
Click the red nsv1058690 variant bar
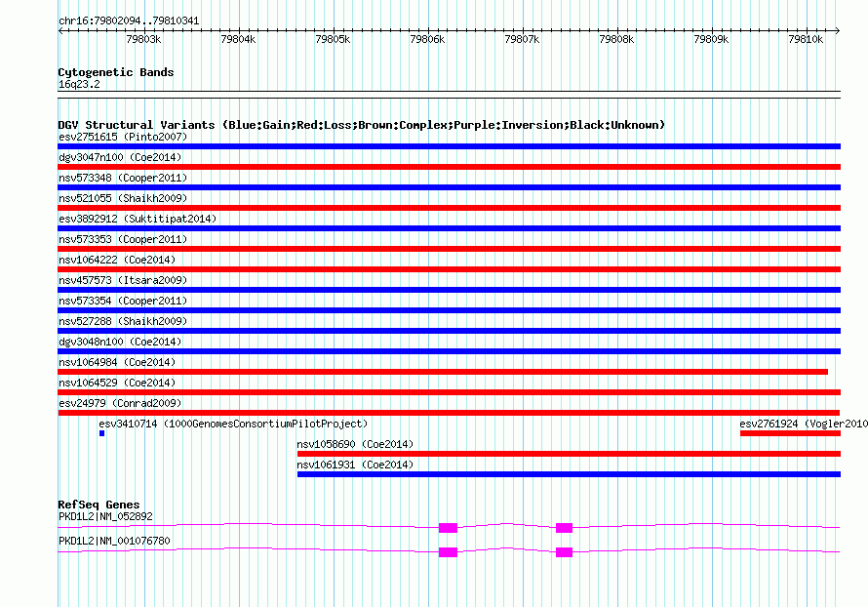(569, 454)
